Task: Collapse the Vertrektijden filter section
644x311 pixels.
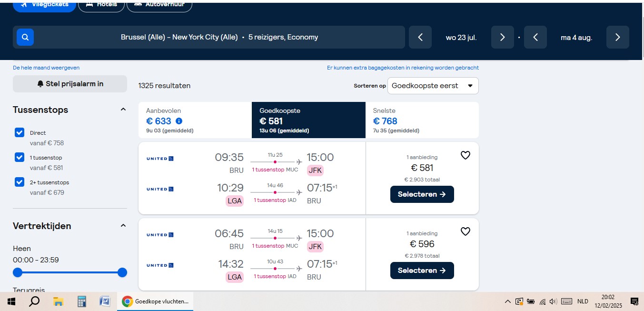Action: pos(123,226)
